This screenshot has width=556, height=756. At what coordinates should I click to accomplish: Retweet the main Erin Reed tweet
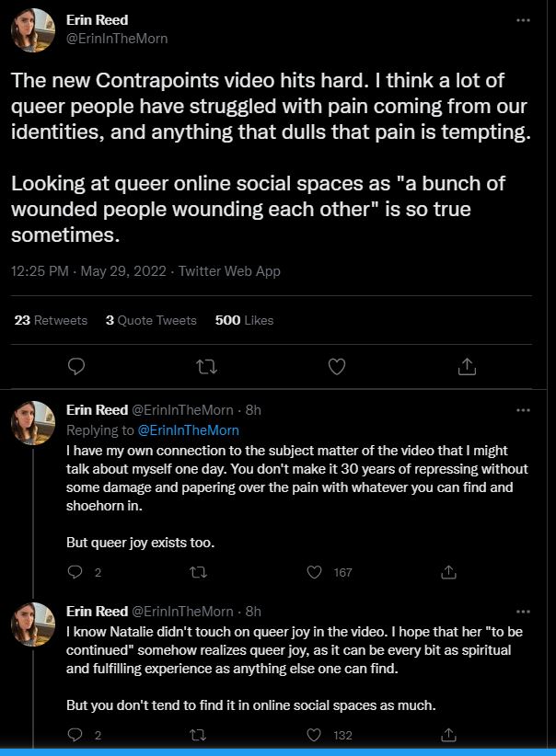(206, 367)
